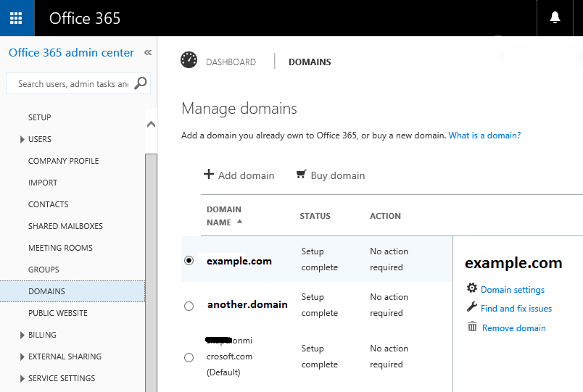
Task: Click the search magnifier icon
Action: (141, 83)
